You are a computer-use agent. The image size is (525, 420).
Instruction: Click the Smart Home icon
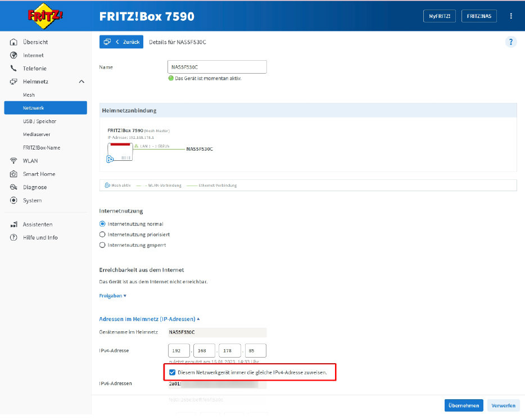coord(13,174)
